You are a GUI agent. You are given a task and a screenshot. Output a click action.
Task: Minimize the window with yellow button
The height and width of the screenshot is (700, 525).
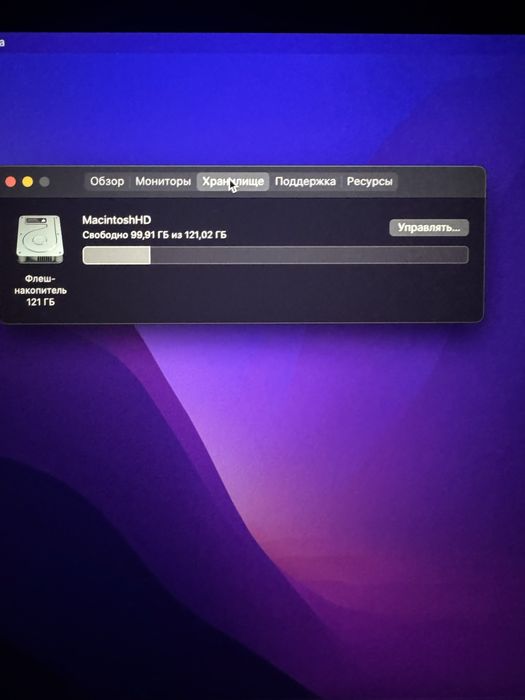[28, 182]
